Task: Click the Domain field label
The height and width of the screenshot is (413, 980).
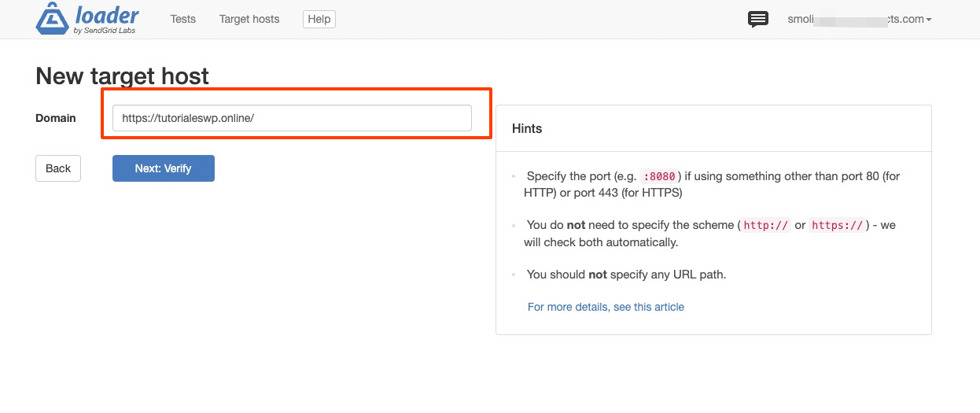Action: [x=56, y=118]
